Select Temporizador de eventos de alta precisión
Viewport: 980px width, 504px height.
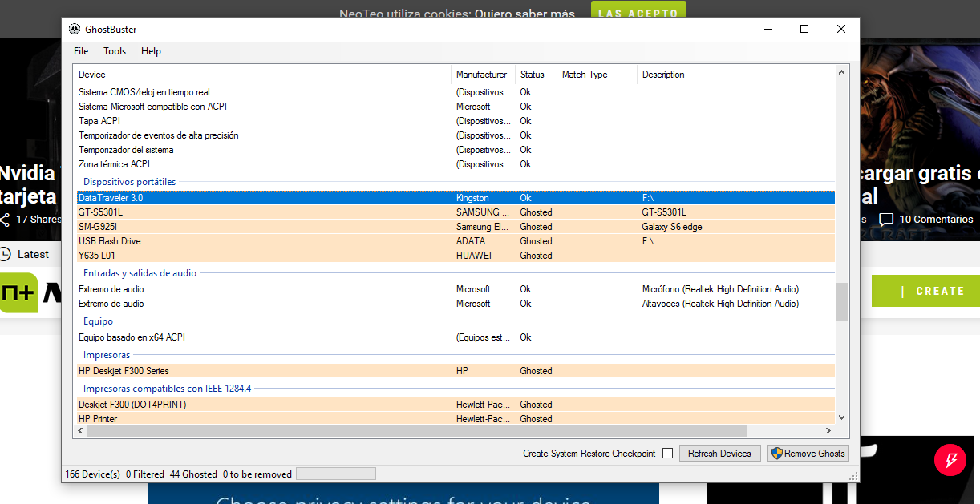point(456,135)
